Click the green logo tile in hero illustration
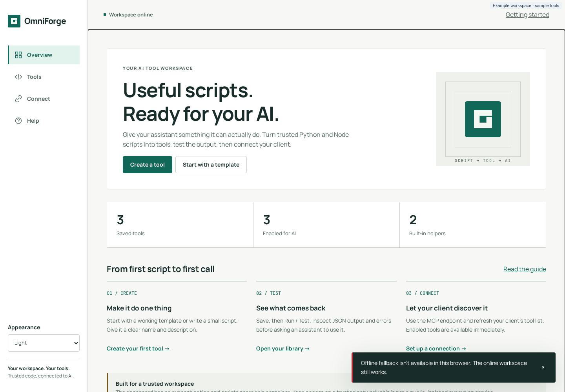The height and width of the screenshot is (392, 565). (483, 119)
